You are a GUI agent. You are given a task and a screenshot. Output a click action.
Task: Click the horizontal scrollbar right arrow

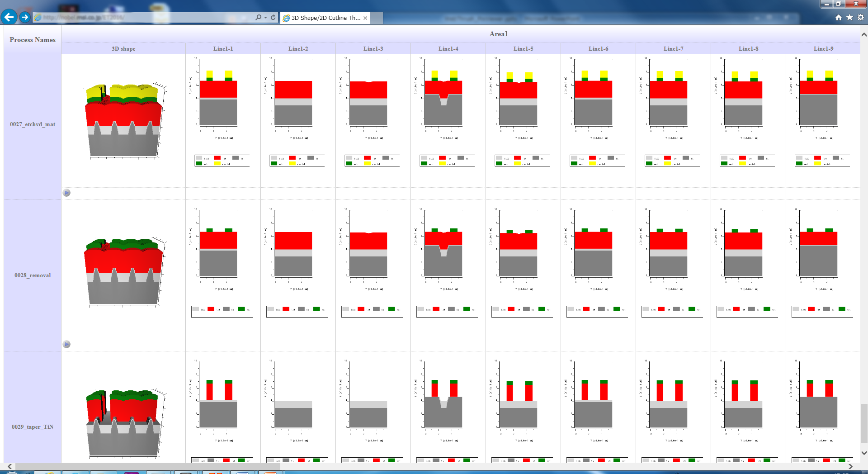point(850,466)
